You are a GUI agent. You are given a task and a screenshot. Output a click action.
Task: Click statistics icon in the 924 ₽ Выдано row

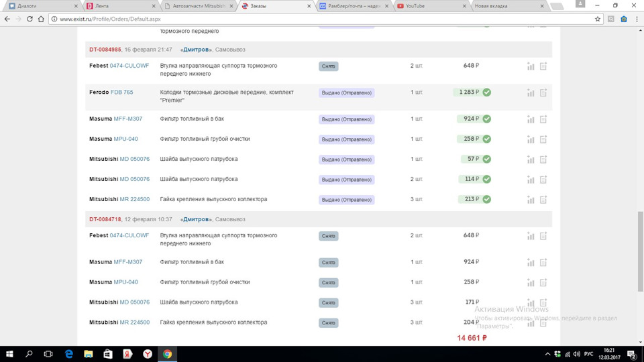531,119
